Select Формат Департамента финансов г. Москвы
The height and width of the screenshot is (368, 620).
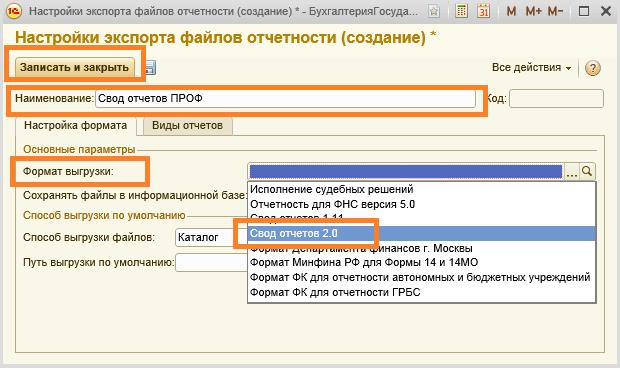click(421, 249)
